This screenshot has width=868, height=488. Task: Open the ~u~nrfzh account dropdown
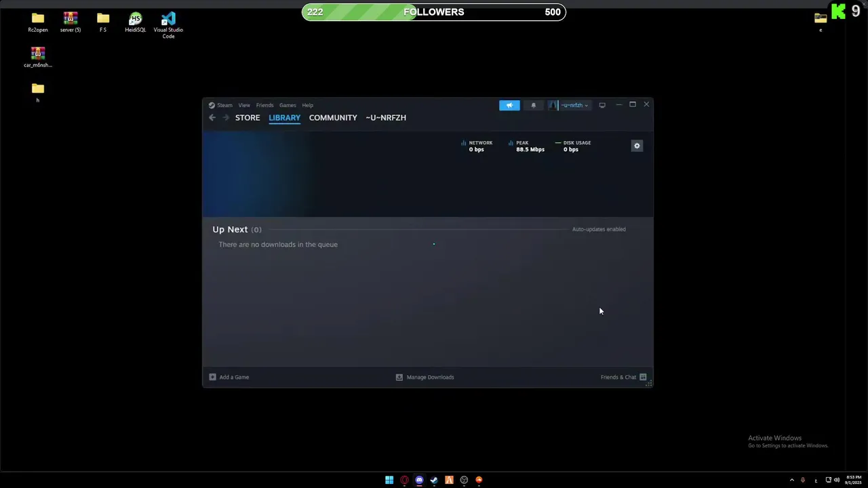(569, 105)
